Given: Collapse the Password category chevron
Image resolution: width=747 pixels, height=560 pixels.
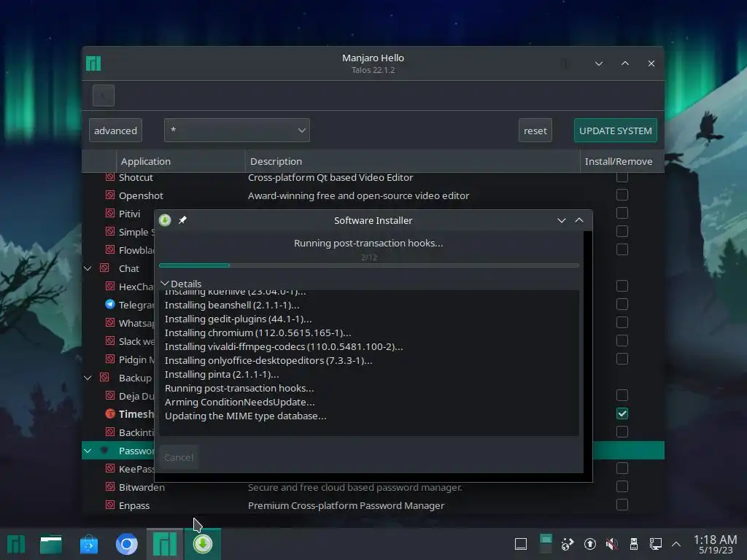Looking at the screenshot, I should (x=88, y=451).
